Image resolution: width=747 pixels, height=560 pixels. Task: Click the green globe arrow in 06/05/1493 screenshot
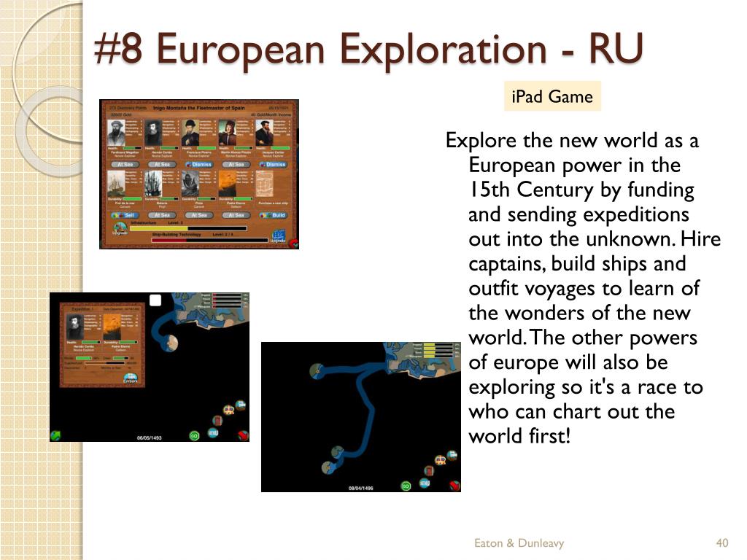(x=55, y=435)
